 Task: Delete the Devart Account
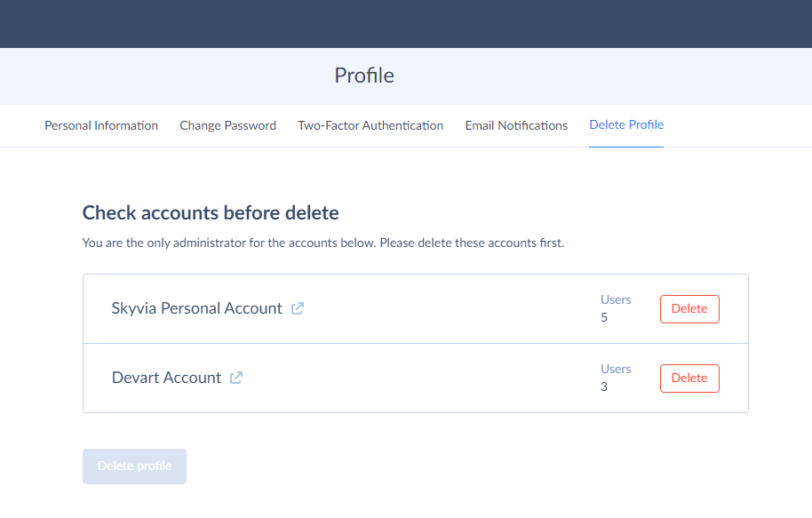689,378
